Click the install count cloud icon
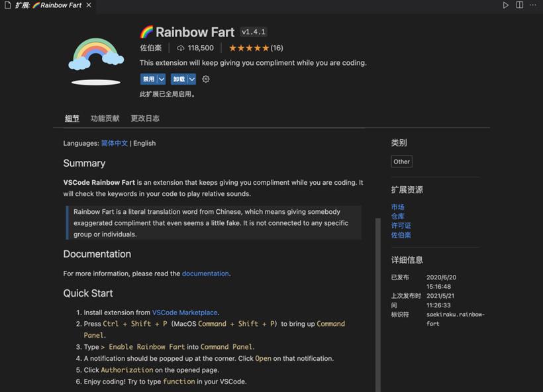This screenshot has height=392, width=543. (x=180, y=48)
